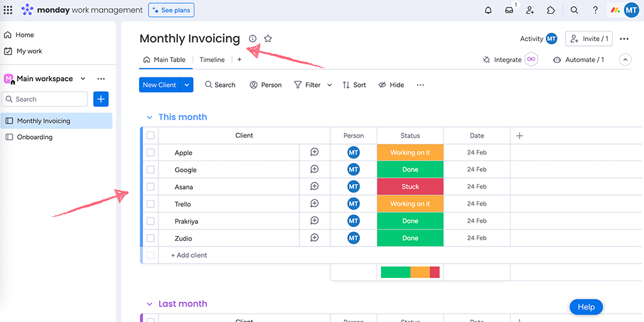
Task: Click the invite members icon in top bar
Action: [x=530, y=10]
